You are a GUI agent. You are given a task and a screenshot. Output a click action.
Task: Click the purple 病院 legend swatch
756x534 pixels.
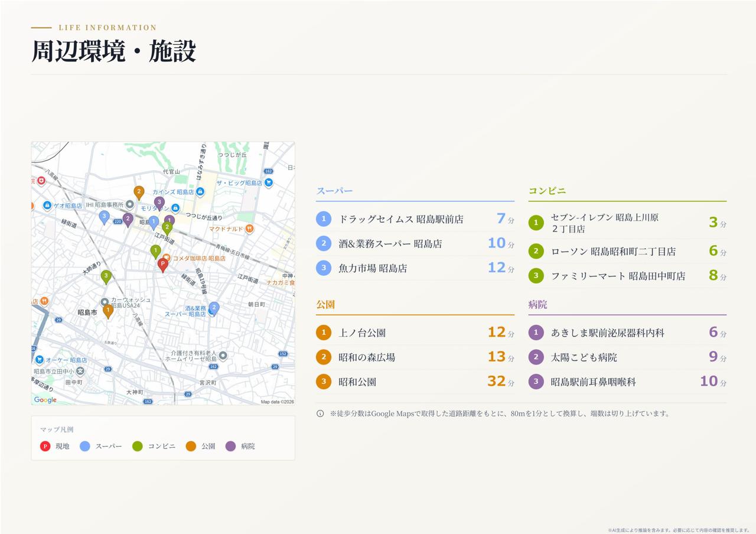coord(230,446)
